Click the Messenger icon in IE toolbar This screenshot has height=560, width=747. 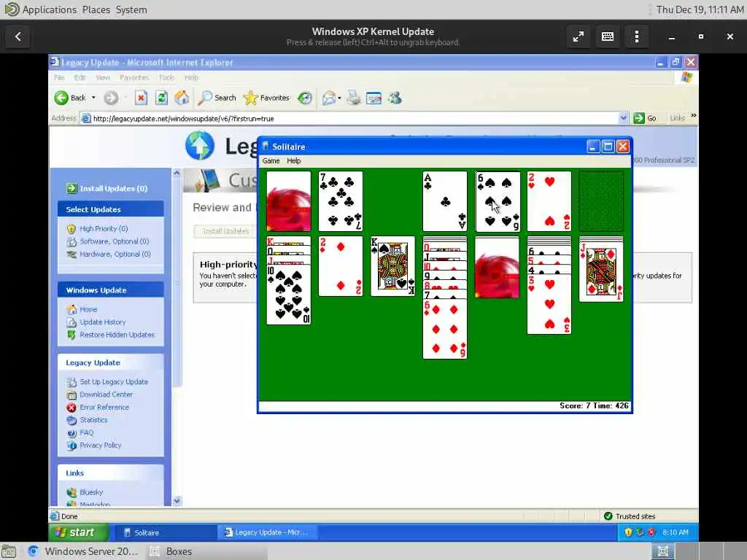pos(395,98)
